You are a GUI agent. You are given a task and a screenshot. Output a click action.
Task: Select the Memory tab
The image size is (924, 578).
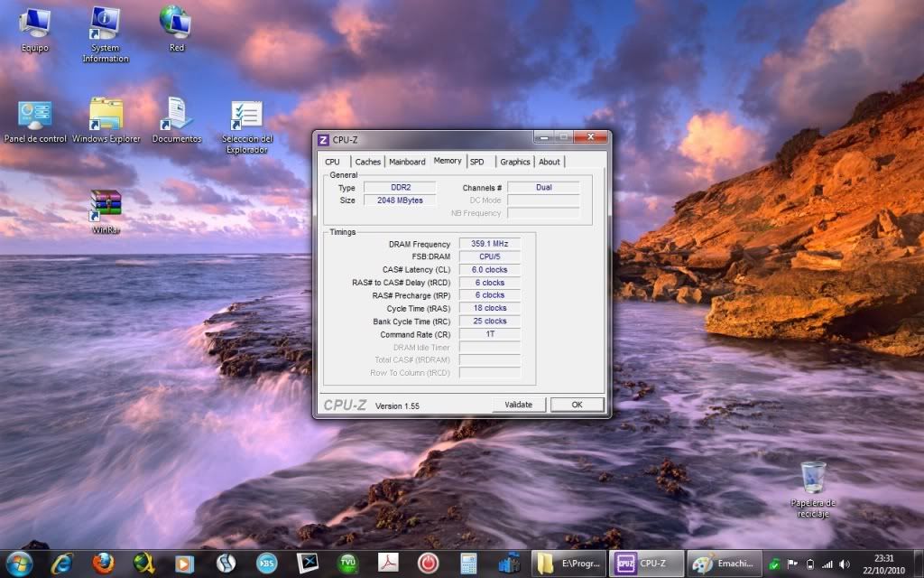pyautogui.click(x=448, y=161)
